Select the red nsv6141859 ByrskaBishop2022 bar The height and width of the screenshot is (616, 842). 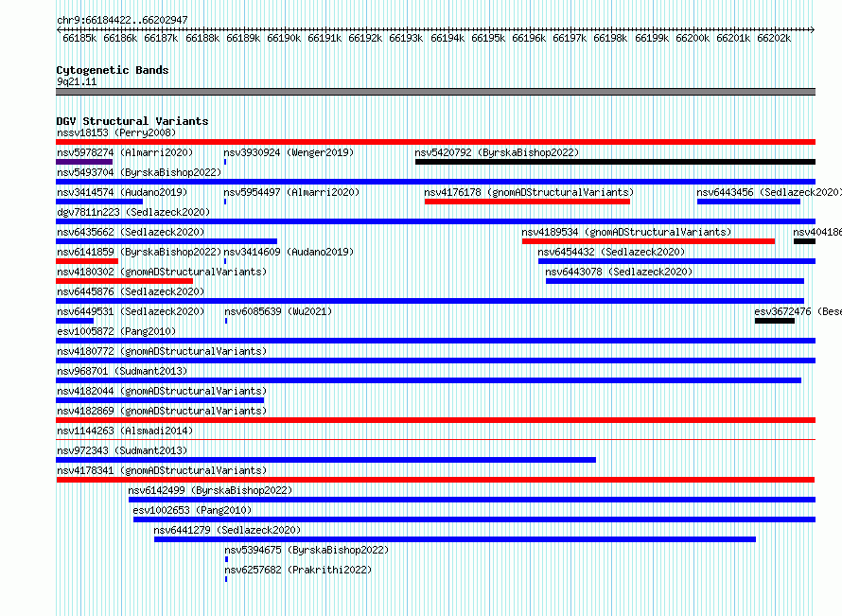87,261
